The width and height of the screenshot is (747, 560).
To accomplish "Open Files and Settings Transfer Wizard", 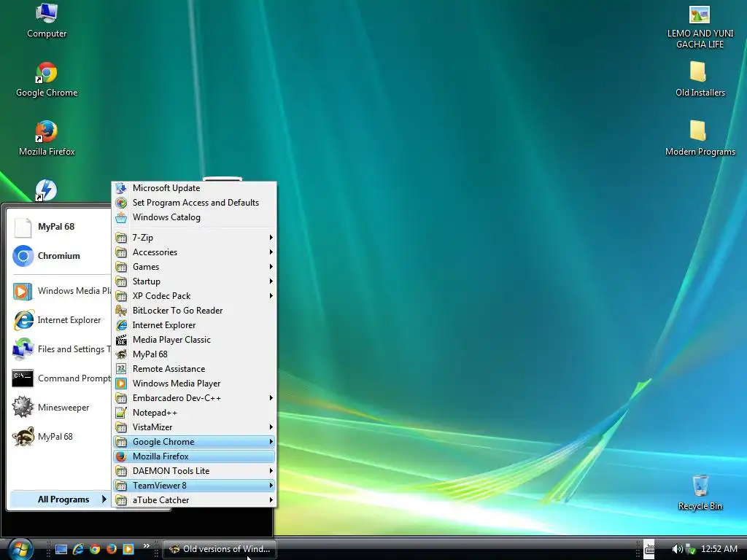I will point(61,349).
